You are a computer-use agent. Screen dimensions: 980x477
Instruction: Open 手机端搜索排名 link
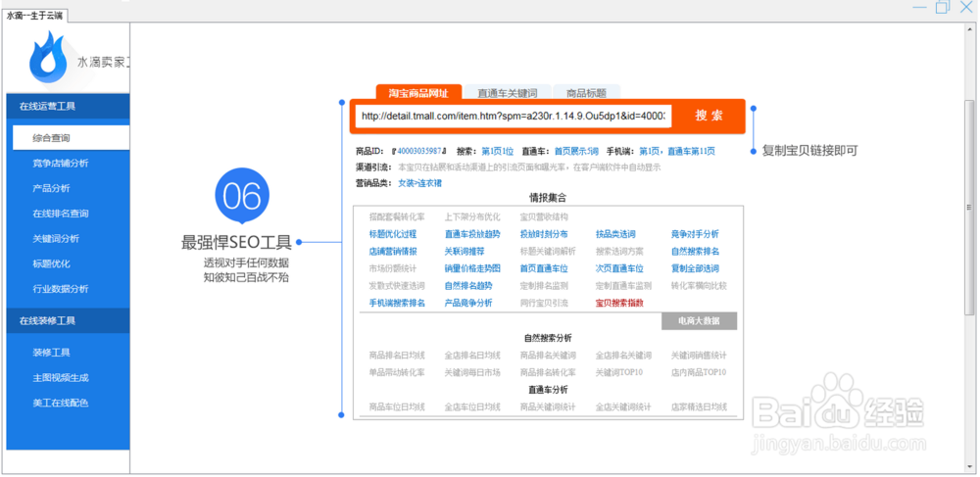397,303
